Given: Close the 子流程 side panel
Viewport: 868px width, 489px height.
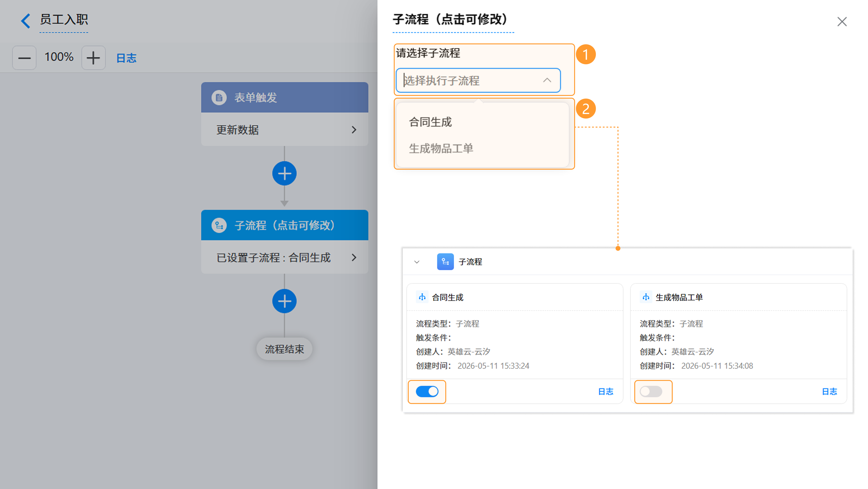Looking at the screenshot, I should point(842,21).
